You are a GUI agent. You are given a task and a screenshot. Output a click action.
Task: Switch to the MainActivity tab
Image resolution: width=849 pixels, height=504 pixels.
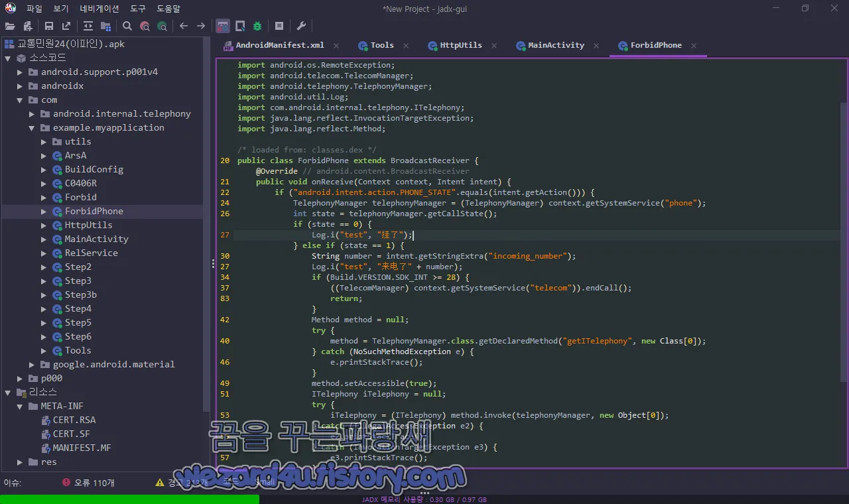click(556, 45)
